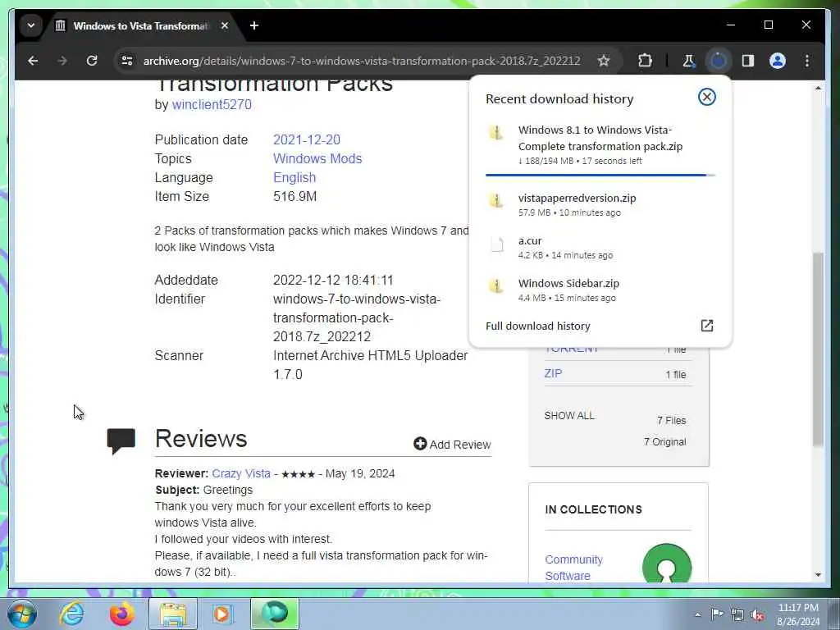Click the vertical scrollbar thumb

[x=818, y=349]
